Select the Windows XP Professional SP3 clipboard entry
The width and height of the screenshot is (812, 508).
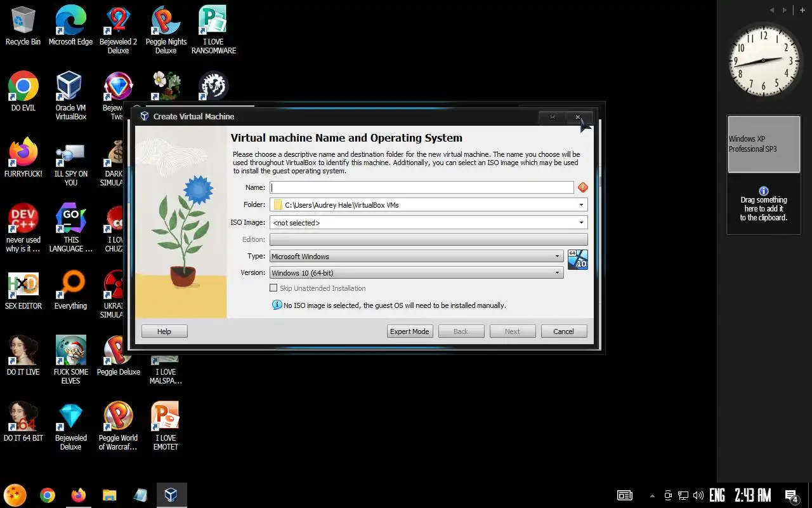(764, 144)
